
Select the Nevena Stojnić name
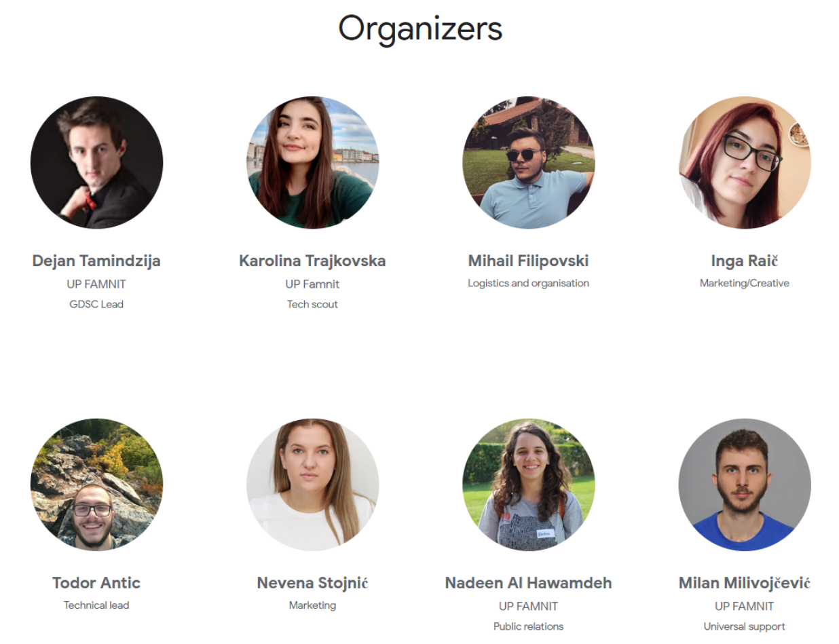pyautogui.click(x=312, y=583)
